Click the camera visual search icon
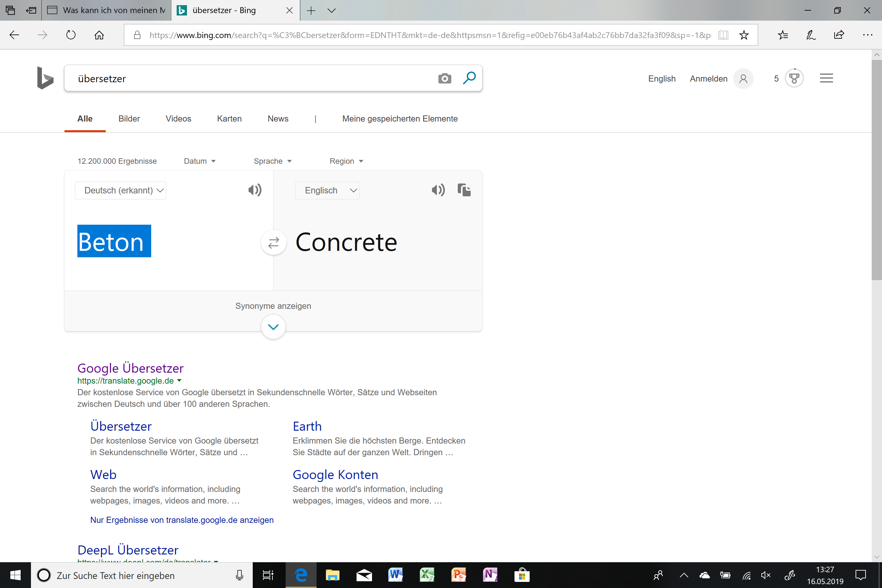The height and width of the screenshot is (588, 882). pyautogui.click(x=444, y=78)
